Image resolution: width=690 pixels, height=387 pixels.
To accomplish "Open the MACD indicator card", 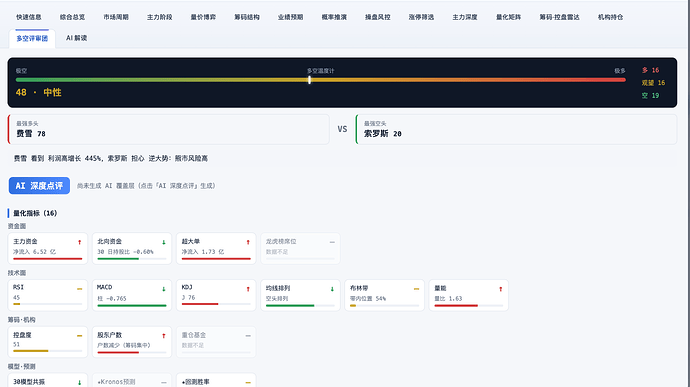I will point(132,295).
